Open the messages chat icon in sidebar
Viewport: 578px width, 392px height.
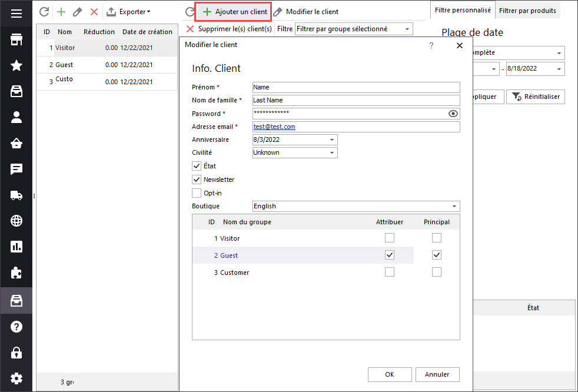pos(16,170)
